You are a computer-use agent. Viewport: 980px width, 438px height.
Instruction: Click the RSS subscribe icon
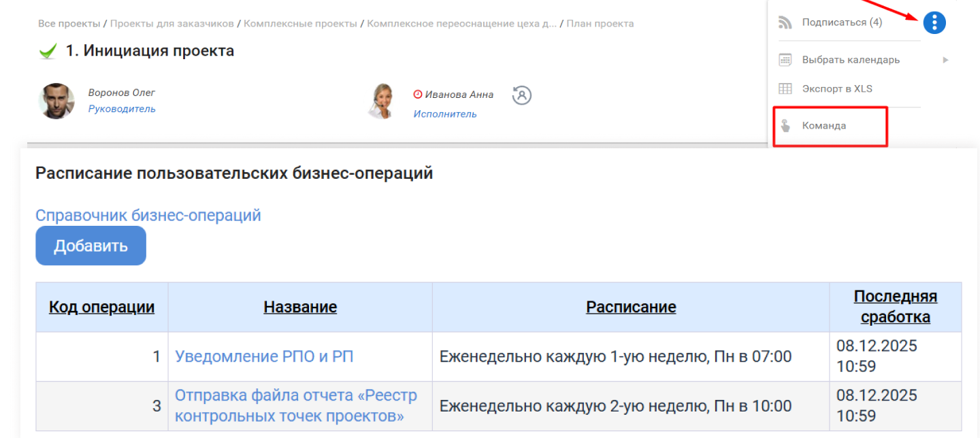[x=785, y=22]
